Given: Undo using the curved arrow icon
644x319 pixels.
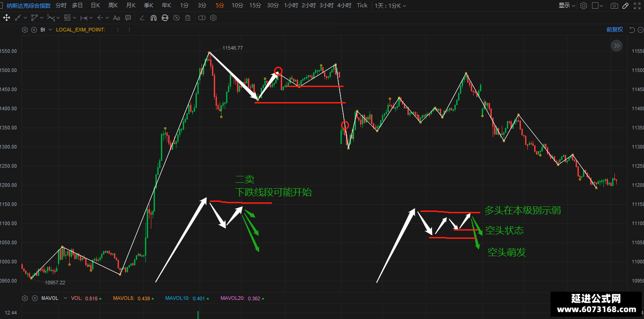Looking at the screenshot, I should (x=632, y=30).
